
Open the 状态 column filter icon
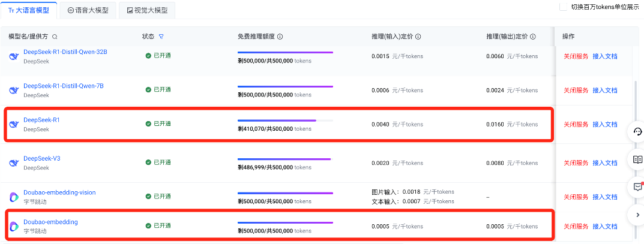[x=161, y=37]
